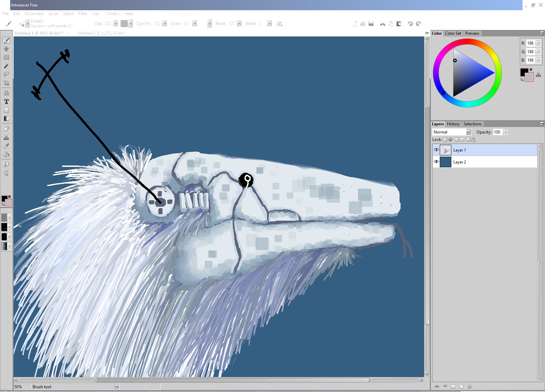The height and width of the screenshot is (392, 545).
Task: Pick the Shape tool
Action: pos(6,110)
